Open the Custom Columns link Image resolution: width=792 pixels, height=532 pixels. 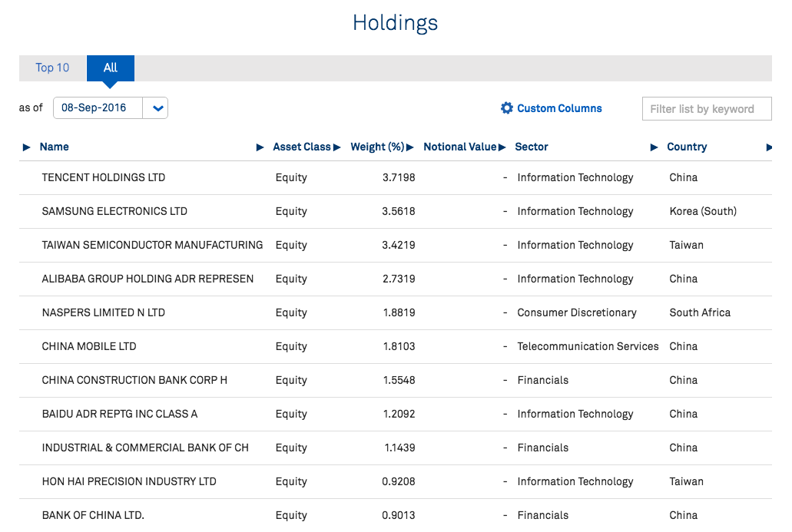click(559, 108)
